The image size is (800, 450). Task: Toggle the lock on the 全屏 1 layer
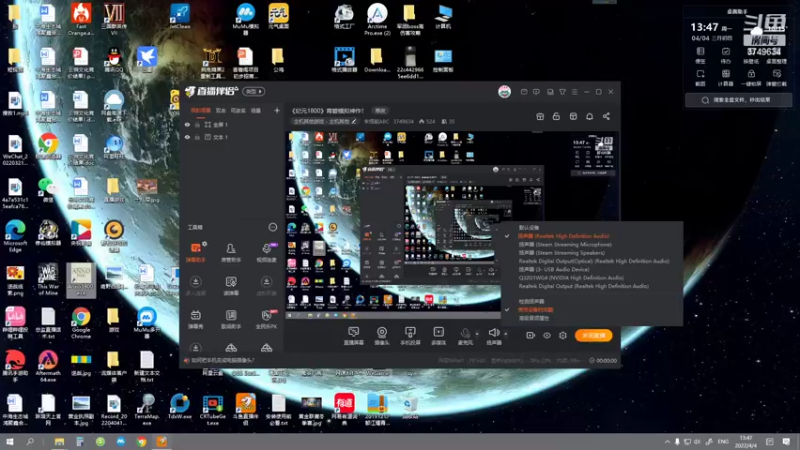[197, 124]
